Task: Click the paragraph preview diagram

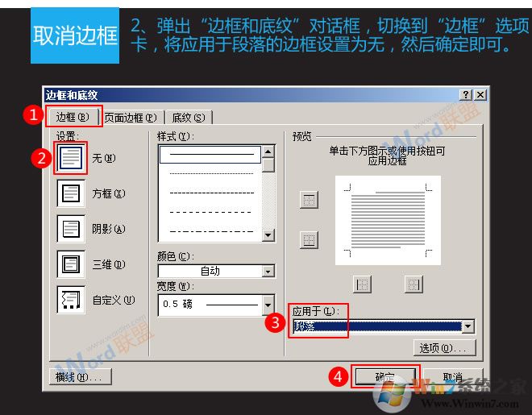Action: 388,220
